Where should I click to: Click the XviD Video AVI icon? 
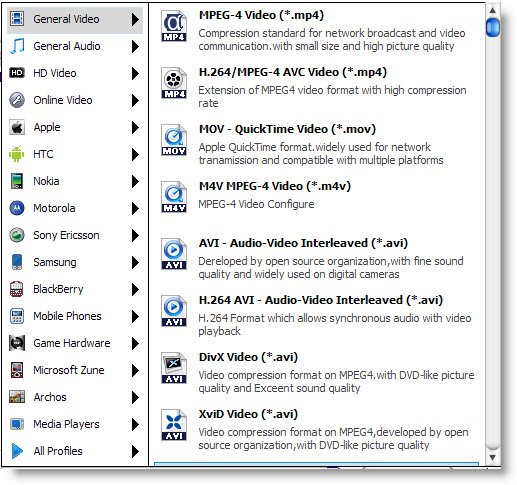click(x=174, y=425)
